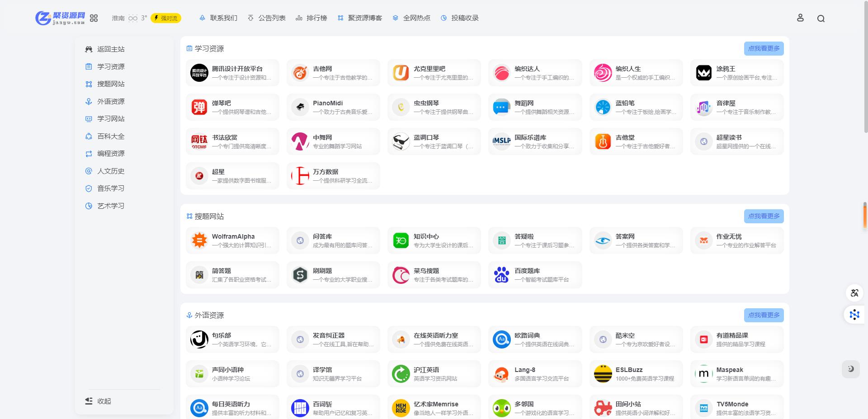This screenshot has width=868, height=419.
Task: Open the 舞蹈网 chat bubble icon
Action: [502, 107]
